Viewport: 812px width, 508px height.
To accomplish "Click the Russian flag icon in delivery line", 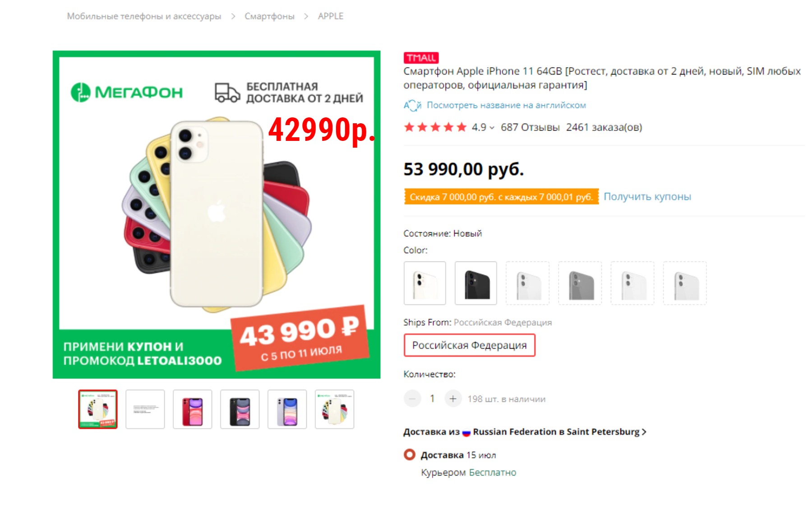I will click(x=466, y=432).
